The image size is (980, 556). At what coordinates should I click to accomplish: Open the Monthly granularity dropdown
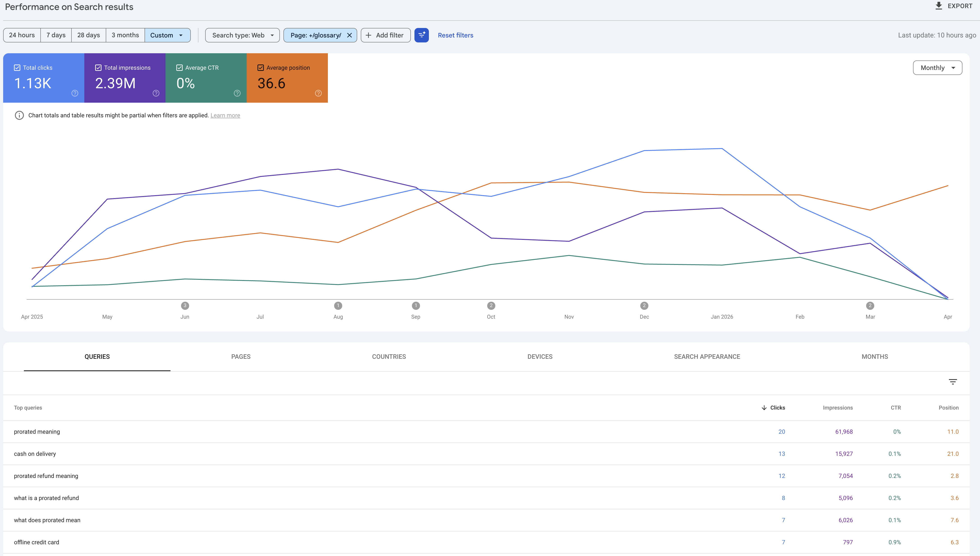(937, 68)
